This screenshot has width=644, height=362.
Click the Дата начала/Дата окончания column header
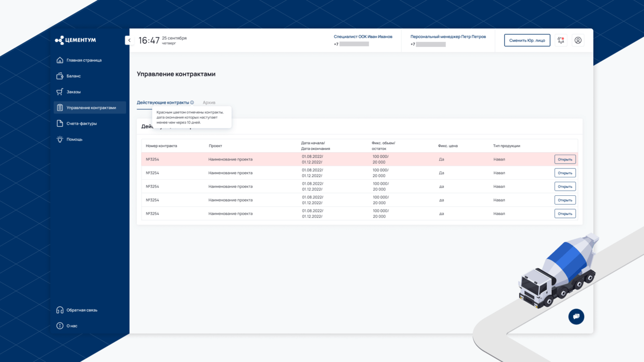coord(316,146)
